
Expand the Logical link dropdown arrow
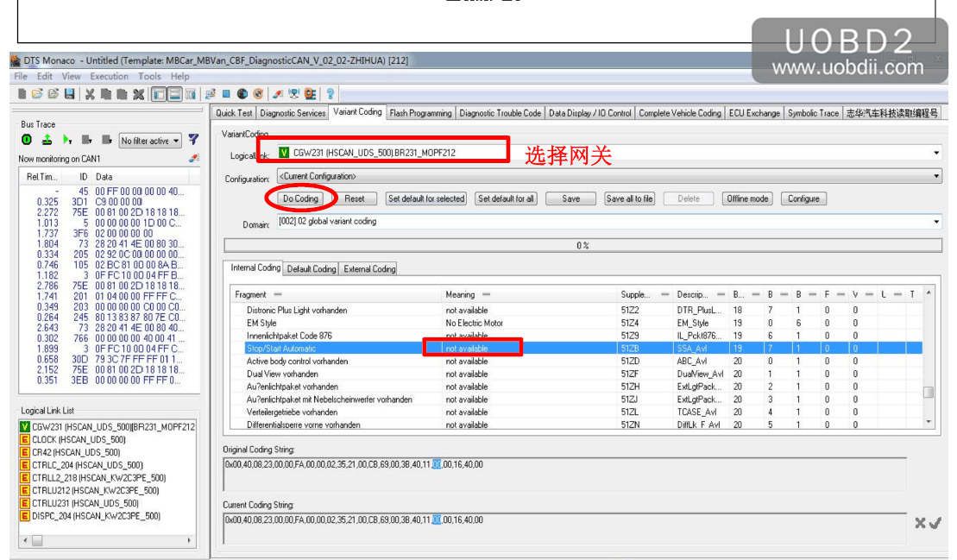936,153
